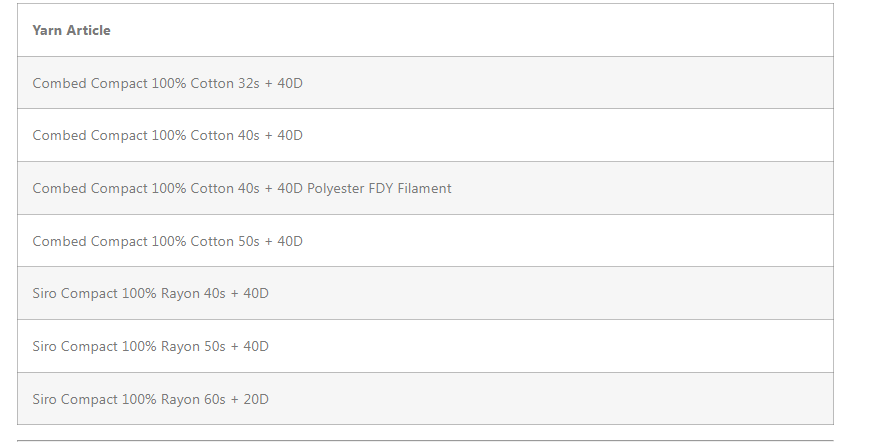
Task: Select the Siro Compact Rayon 40s row
Action: [425, 294]
